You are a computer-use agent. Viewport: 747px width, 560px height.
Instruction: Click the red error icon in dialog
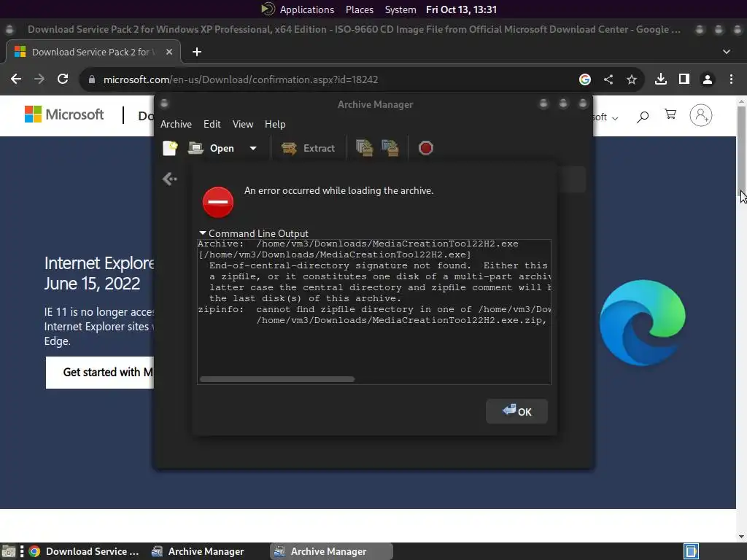point(217,202)
